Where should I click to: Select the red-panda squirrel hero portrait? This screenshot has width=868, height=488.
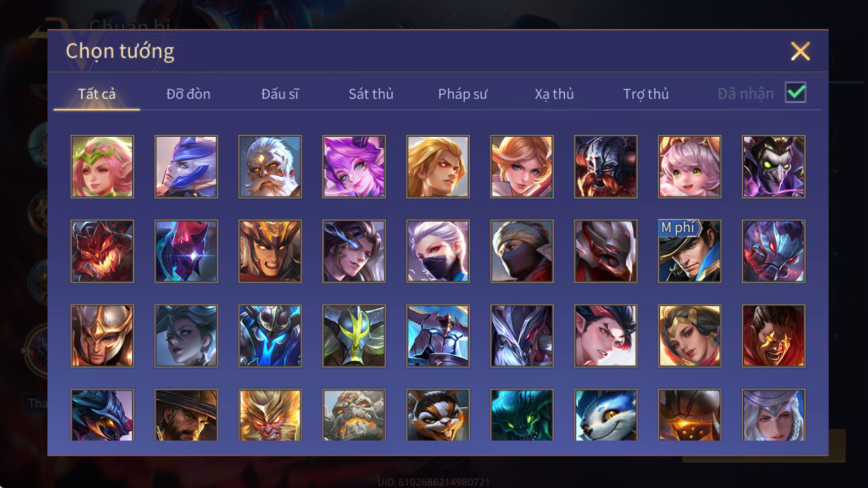click(438, 414)
